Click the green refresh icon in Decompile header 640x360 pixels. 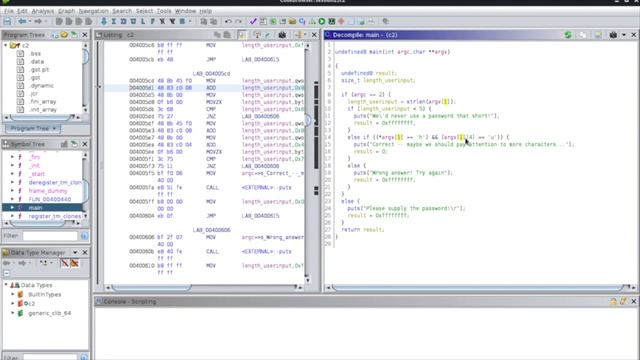tap(568, 35)
